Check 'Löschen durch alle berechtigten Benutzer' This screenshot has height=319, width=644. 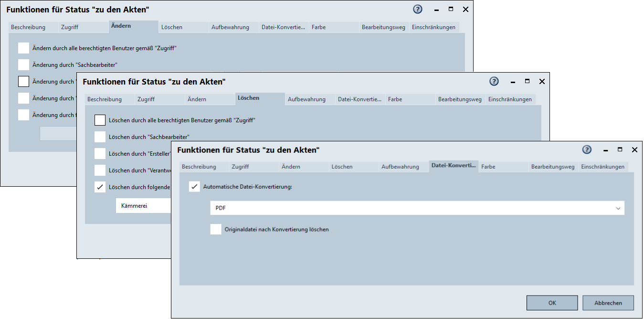click(x=100, y=120)
